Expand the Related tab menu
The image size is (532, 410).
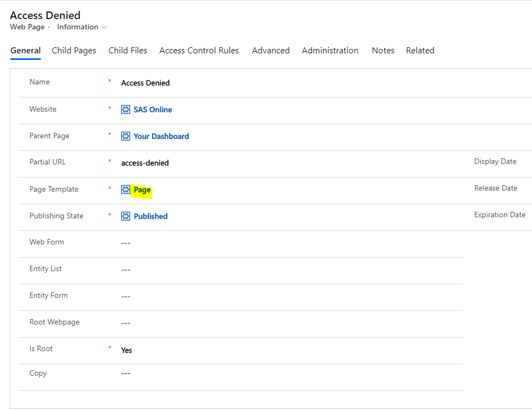click(420, 51)
